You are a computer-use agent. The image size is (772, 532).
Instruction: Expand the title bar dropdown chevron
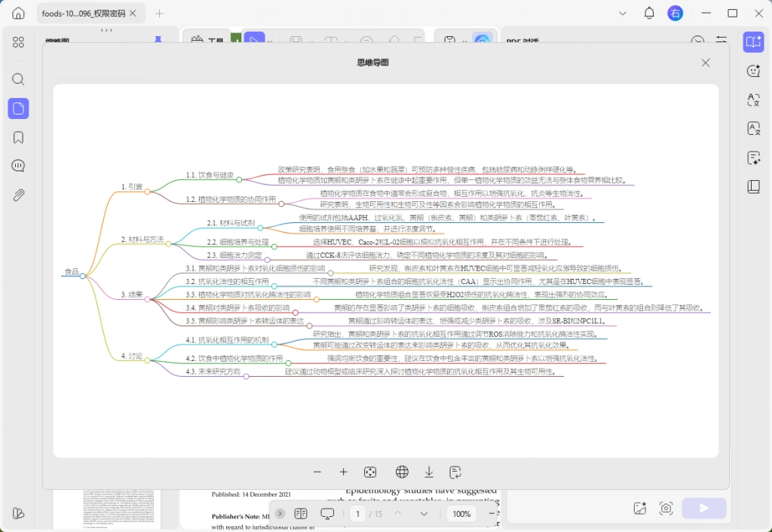(x=622, y=14)
